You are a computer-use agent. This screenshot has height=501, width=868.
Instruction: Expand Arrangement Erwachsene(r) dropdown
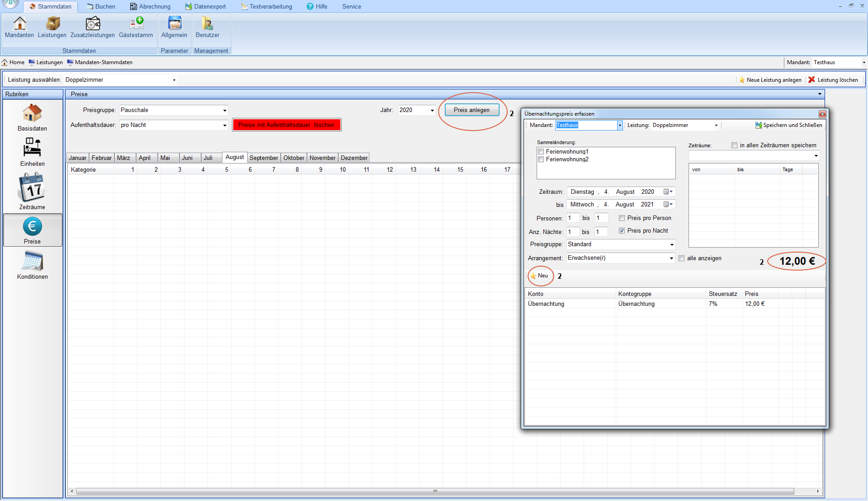click(x=671, y=258)
